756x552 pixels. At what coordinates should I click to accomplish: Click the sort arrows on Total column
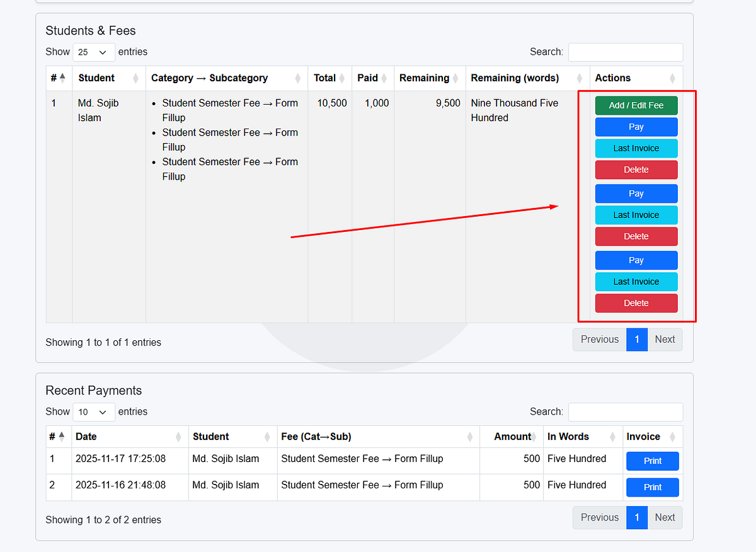pos(341,78)
